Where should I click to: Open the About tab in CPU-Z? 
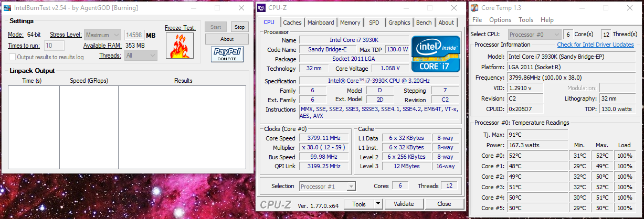tap(446, 23)
